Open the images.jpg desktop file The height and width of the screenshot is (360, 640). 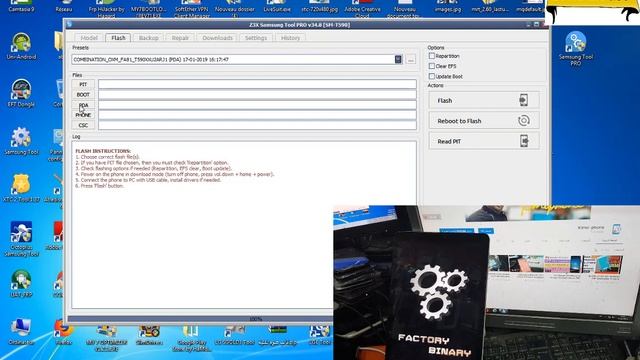[448, 6]
